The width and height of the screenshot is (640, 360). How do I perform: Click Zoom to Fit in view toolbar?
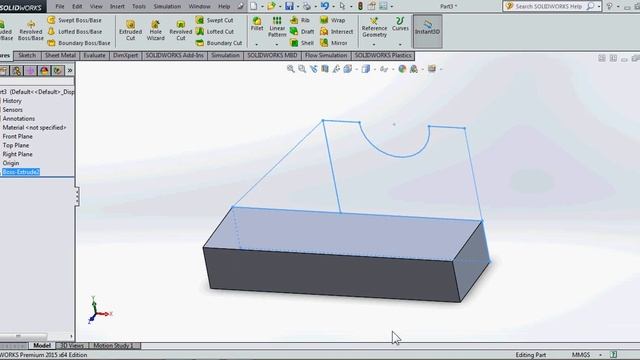coord(291,69)
